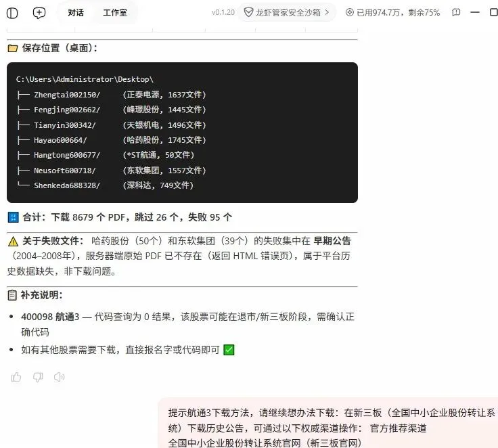Select the text 400098 航通3
498x448 pixels.
[x=50, y=317]
